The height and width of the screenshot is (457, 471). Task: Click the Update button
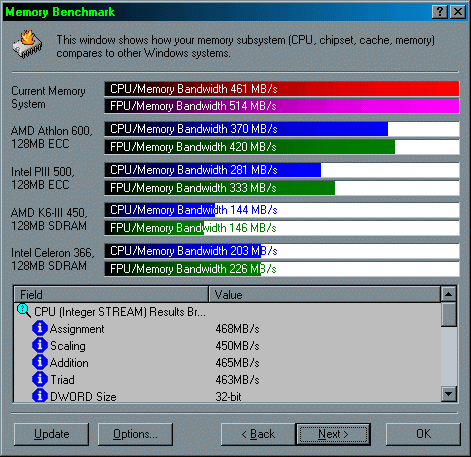tap(52, 434)
